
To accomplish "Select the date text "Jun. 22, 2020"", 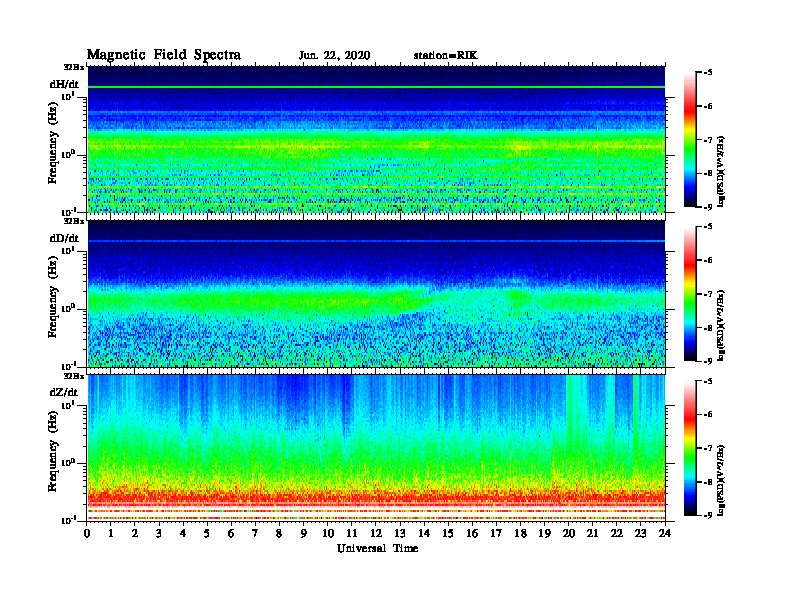I will (x=334, y=56).
